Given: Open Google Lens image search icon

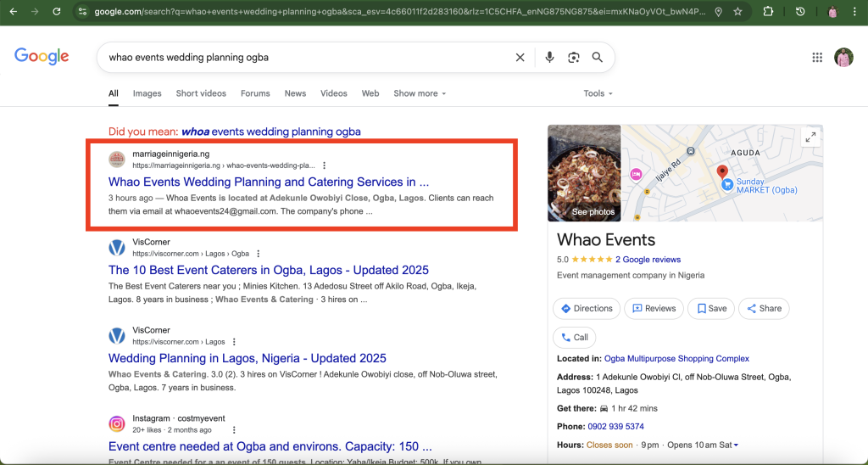Looking at the screenshot, I should (x=574, y=57).
